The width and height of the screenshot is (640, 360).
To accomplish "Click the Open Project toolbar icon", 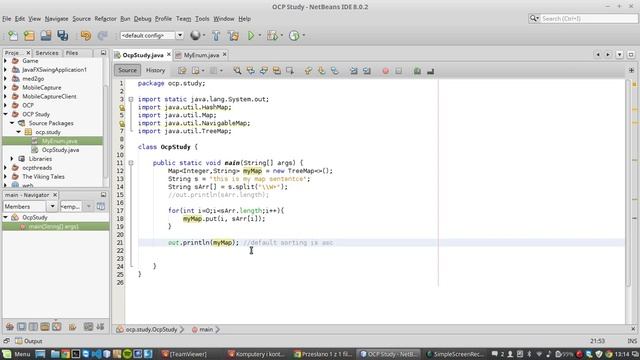I will pyautogui.click(x=46, y=36).
